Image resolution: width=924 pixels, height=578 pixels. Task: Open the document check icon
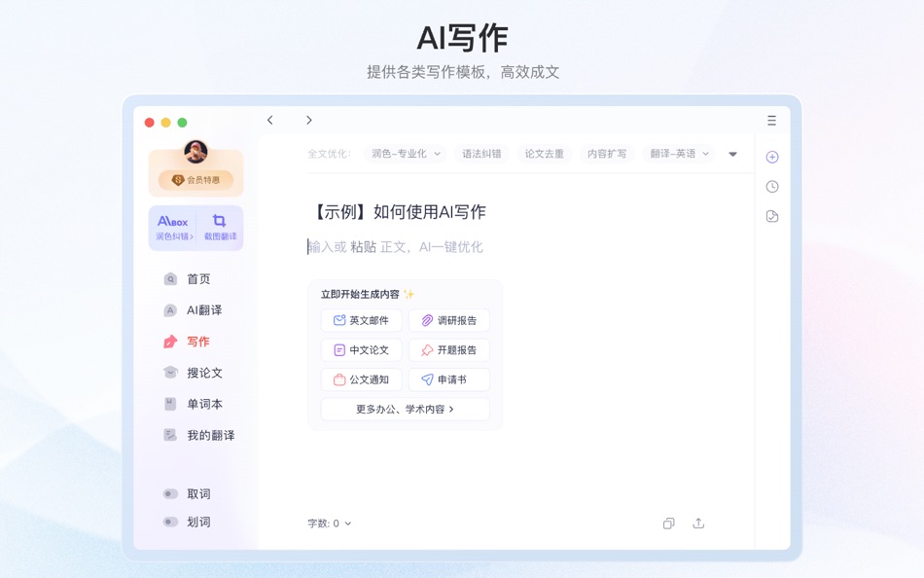[x=772, y=216]
